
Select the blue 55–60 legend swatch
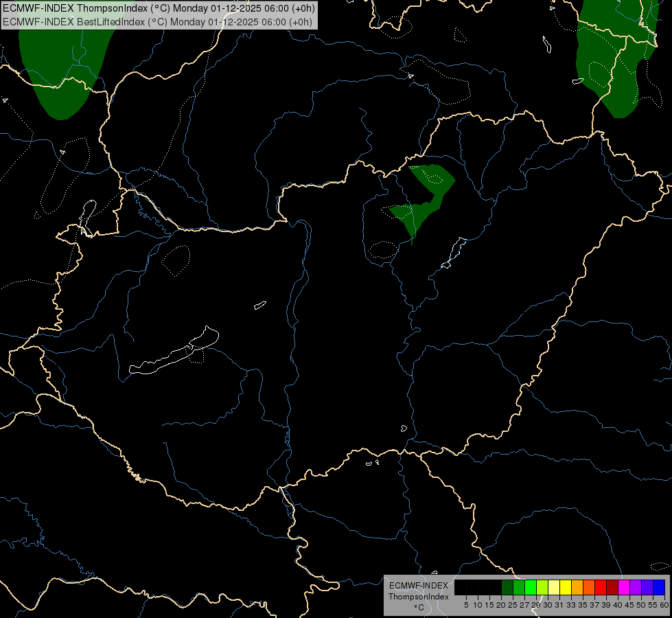(659, 587)
